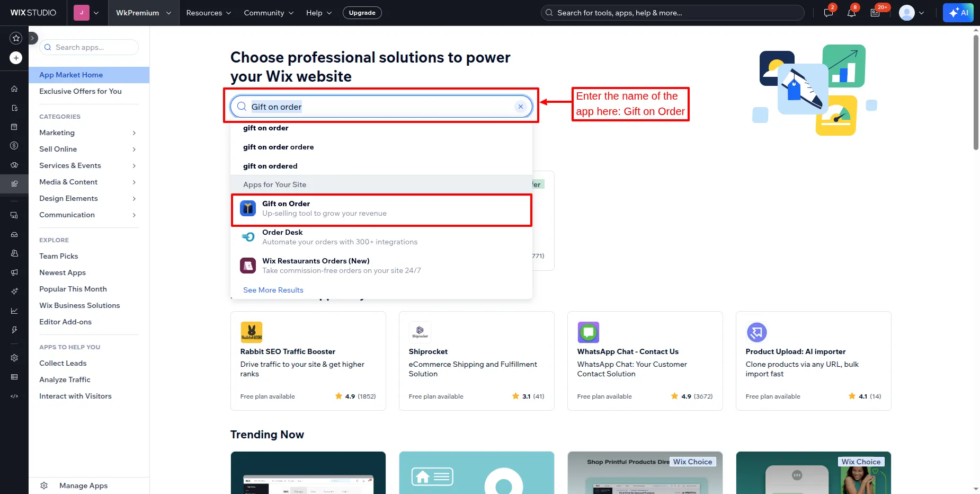Clear the app search field text
The height and width of the screenshot is (494, 980).
pos(521,107)
